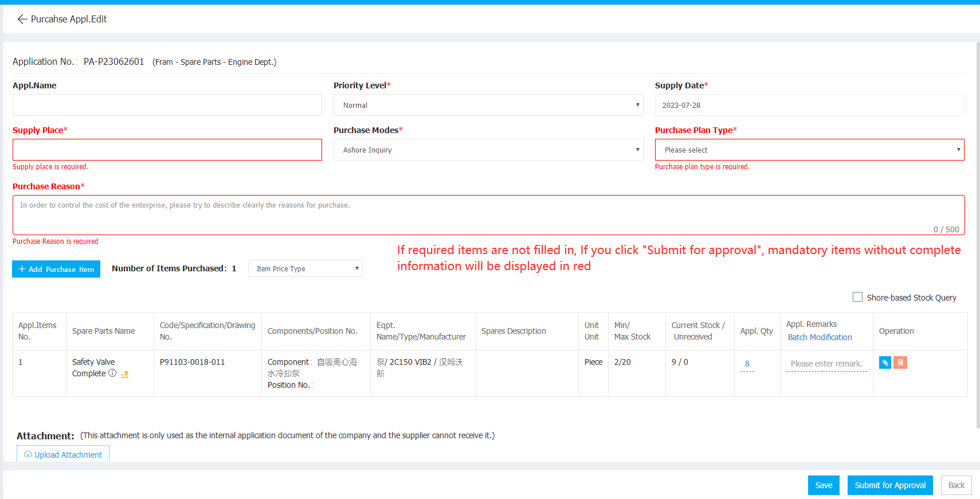Click the Current Stock value 9 / 0

coord(680,362)
